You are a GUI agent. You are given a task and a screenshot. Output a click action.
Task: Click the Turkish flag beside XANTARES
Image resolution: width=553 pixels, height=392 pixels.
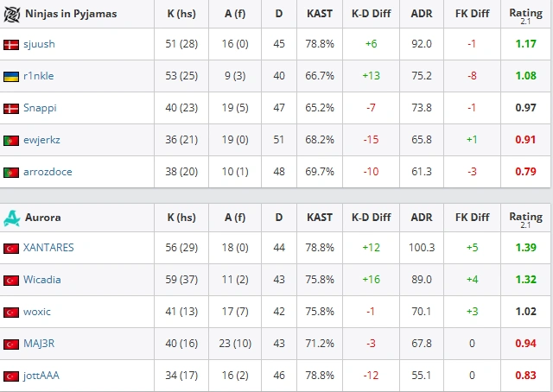(x=11, y=249)
